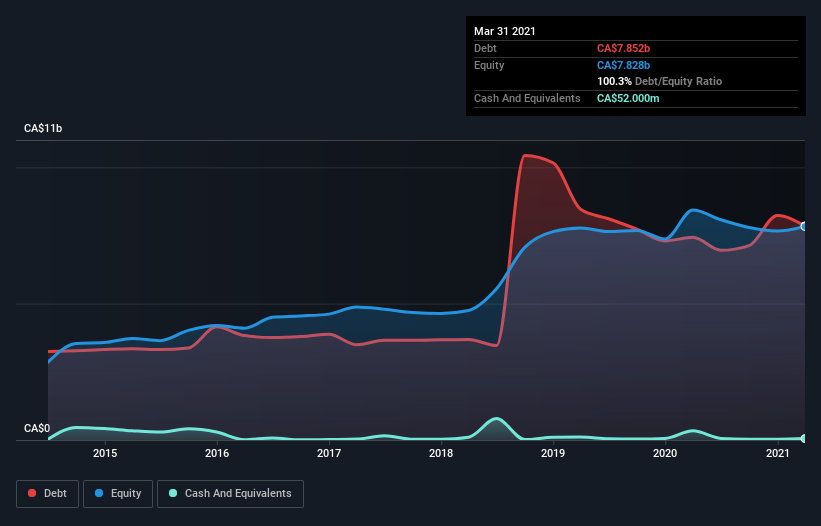Select the 2021 x-axis label
Viewport: 821px width, 526px height.
click(778, 453)
